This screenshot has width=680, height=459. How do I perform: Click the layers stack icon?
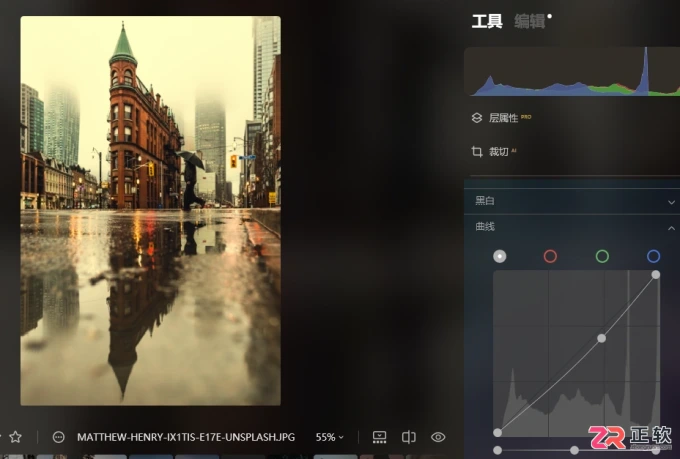click(x=477, y=118)
